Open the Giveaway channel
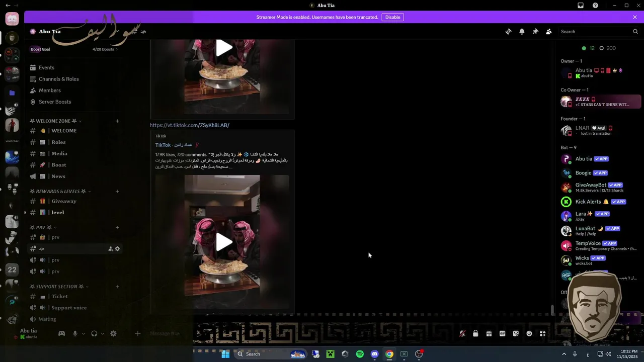The image size is (644, 362). [x=74, y=201]
